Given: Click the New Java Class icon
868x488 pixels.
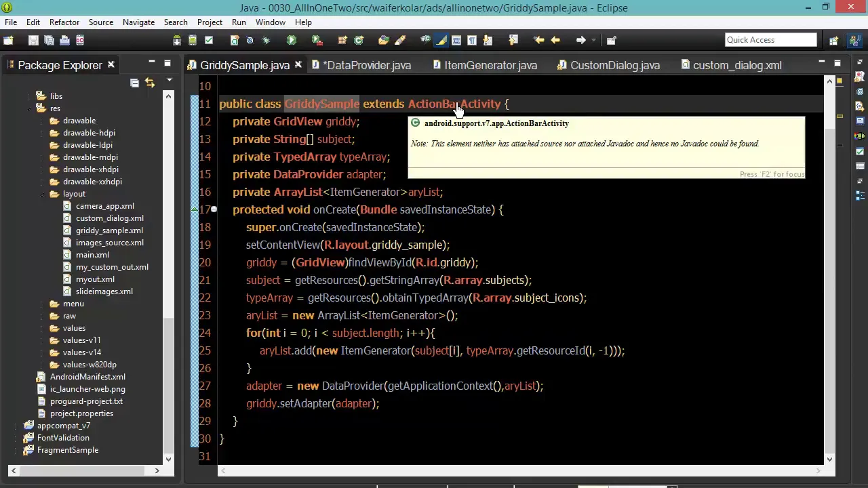Looking at the screenshot, I should (359, 40).
